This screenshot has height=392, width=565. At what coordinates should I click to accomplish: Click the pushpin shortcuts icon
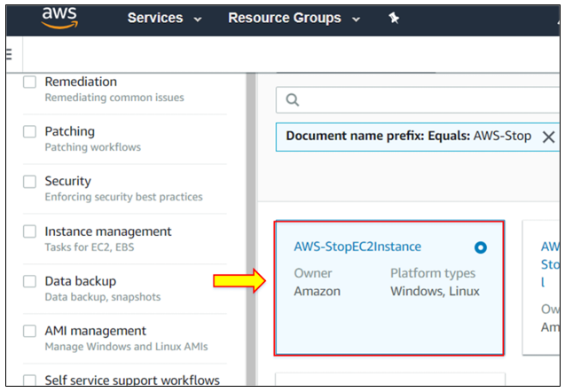click(394, 18)
